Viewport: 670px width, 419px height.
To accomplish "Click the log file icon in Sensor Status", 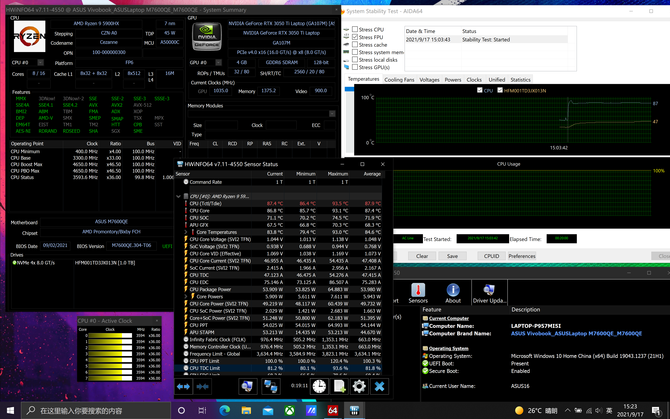I will coord(339,387).
